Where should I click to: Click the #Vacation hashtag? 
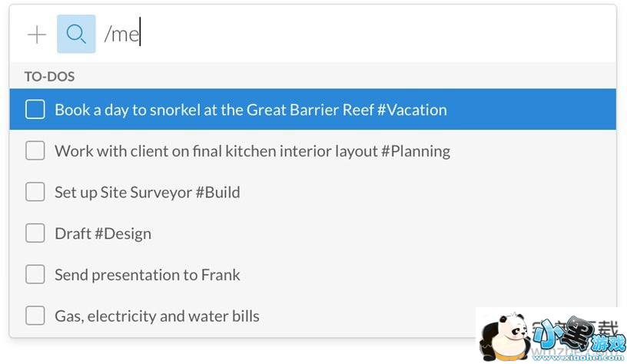point(412,110)
